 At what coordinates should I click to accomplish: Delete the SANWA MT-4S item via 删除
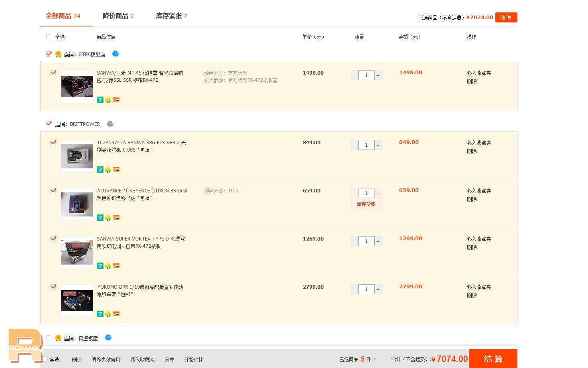pyautogui.click(x=472, y=81)
